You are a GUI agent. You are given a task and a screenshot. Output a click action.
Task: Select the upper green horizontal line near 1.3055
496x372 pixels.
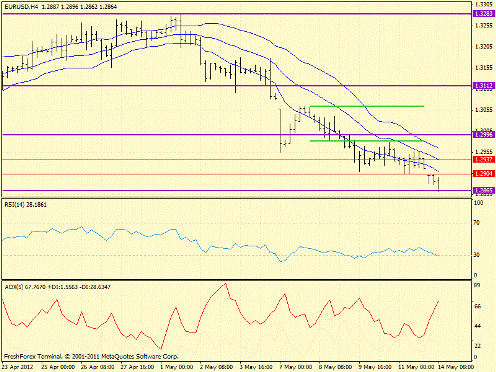[x=367, y=106]
